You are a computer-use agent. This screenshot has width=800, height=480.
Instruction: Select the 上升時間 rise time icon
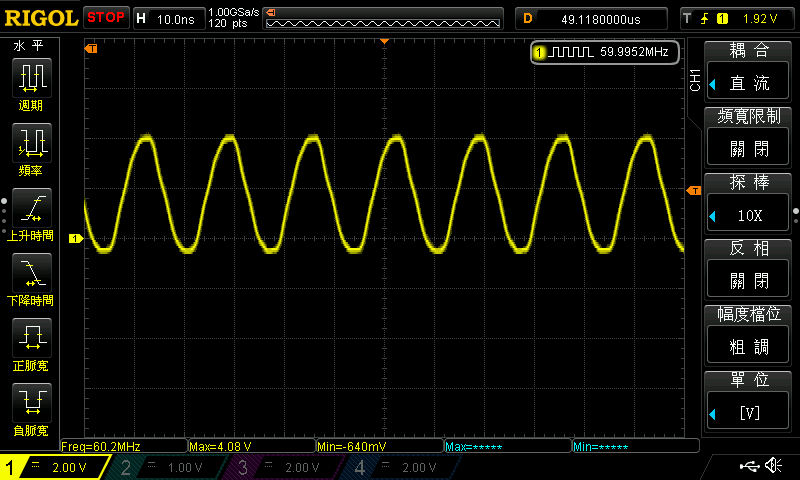[31, 214]
